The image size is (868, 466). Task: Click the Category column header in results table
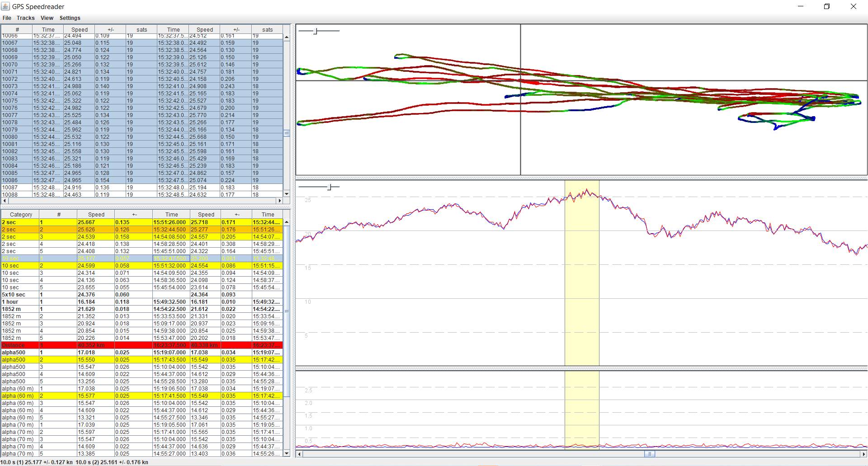(21, 215)
